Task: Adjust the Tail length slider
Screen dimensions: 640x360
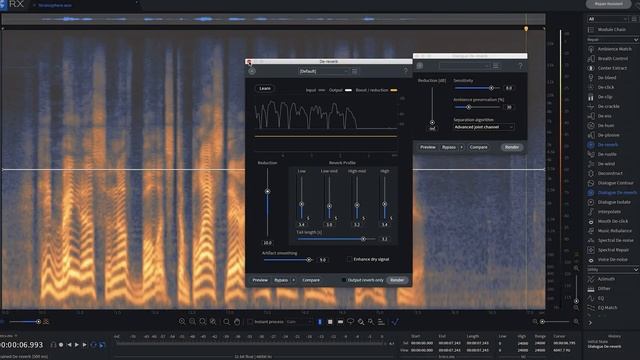Action: pyautogui.click(x=363, y=239)
